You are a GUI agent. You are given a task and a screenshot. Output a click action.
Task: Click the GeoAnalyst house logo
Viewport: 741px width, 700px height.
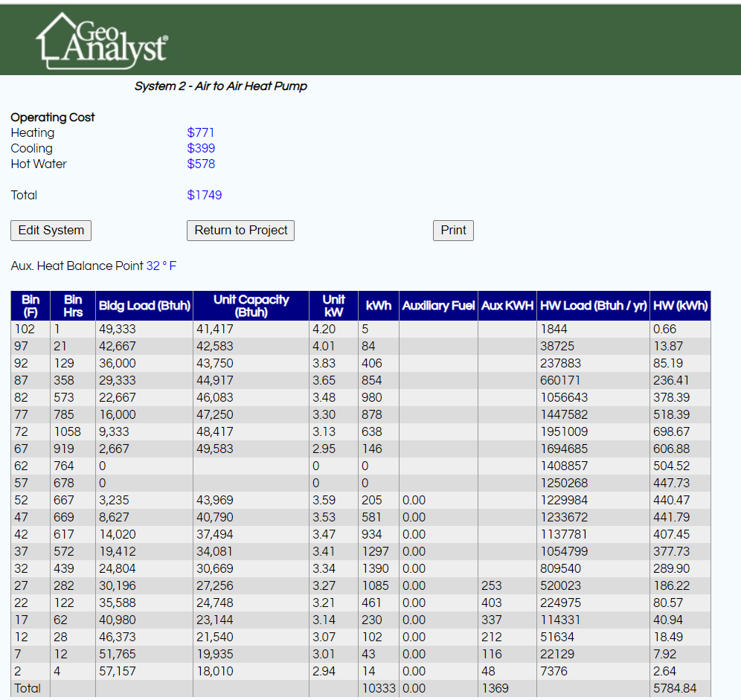click(x=102, y=41)
